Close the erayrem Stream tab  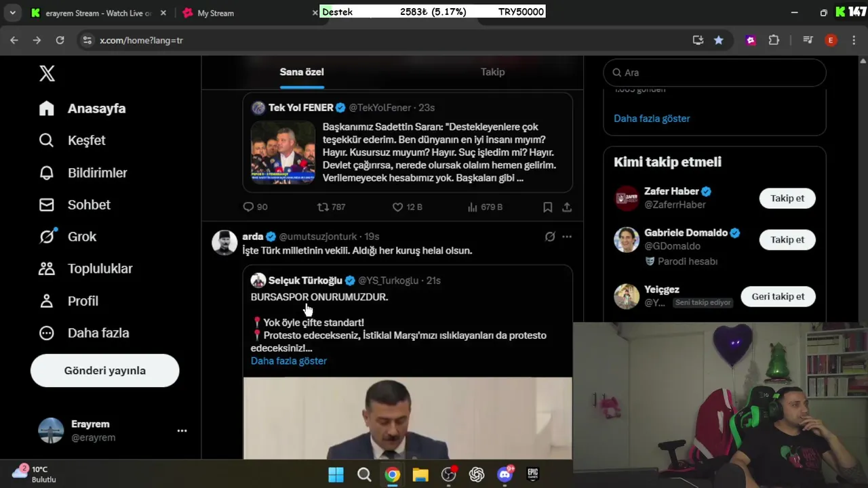tap(163, 13)
